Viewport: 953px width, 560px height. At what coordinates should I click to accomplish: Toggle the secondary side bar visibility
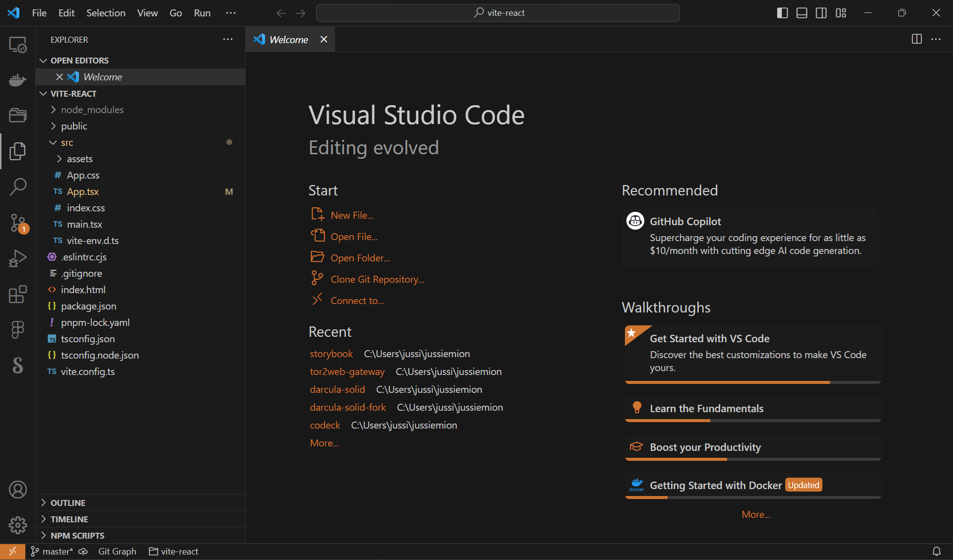[x=821, y=13]
